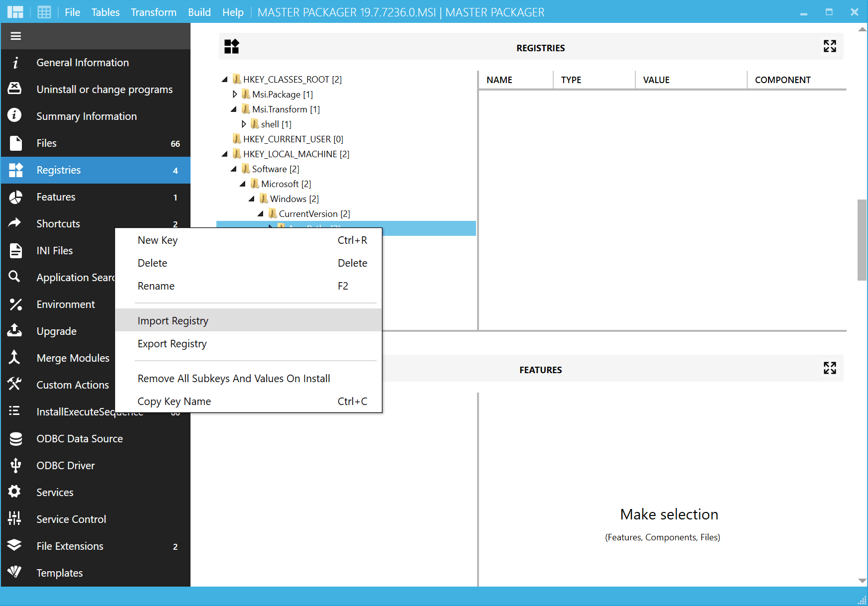Click New Key in the context menu

pyautogui.click(x=157, y=240)
